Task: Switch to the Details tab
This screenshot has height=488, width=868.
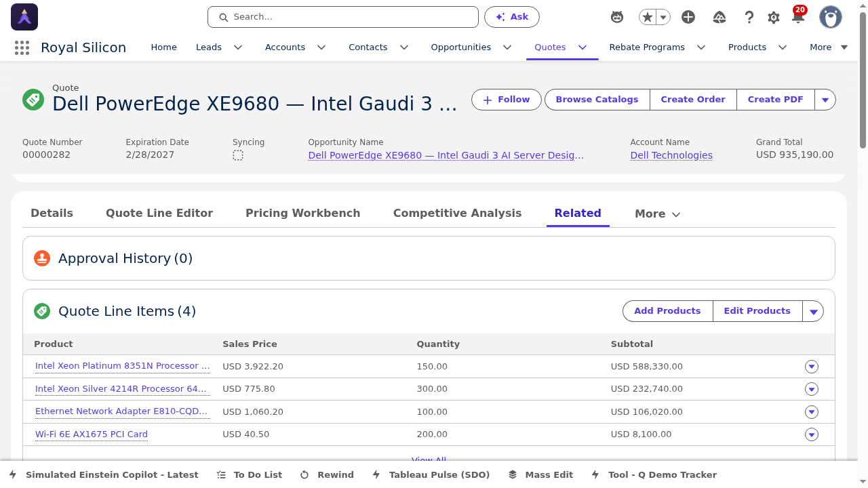Action: [52, 213]
